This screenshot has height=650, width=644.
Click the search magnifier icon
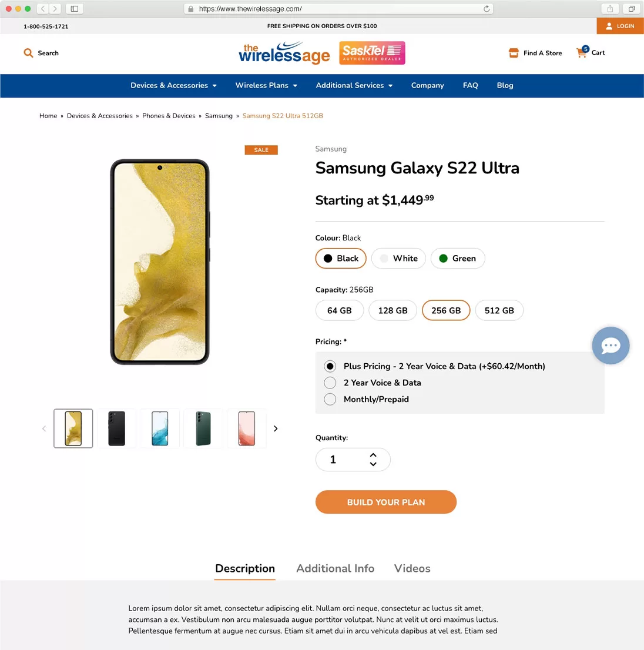pyautogui.click(x=28, y=53)
